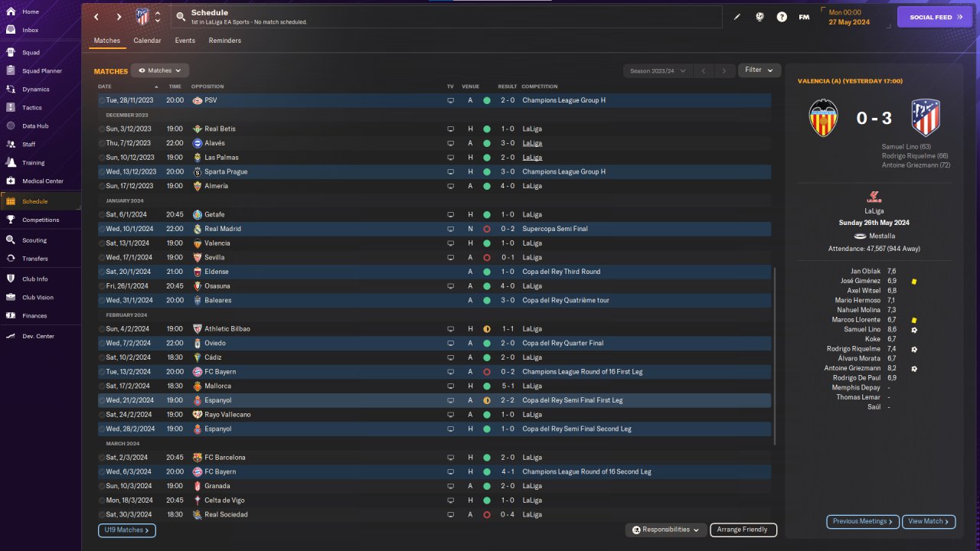Expand the Responsibilities dropdown
The image size is (980, 551).
coord(665,530)
